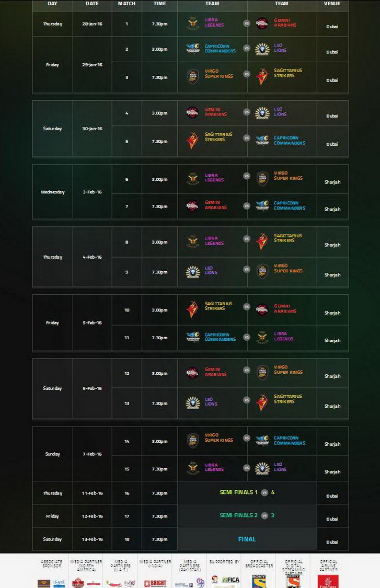The height and width of the screenshot is (588, 380).
Task: Click the VENUE column header
Action: pos(332,3)
